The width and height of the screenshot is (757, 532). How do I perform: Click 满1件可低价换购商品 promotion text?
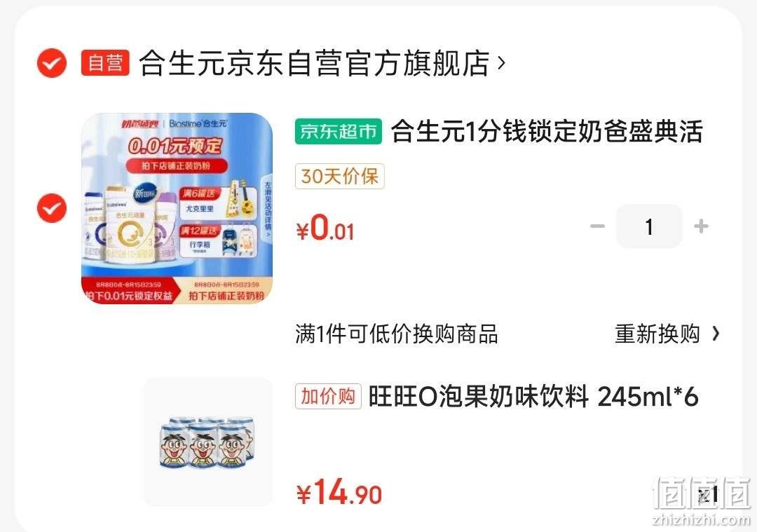(x=396, y=334)
